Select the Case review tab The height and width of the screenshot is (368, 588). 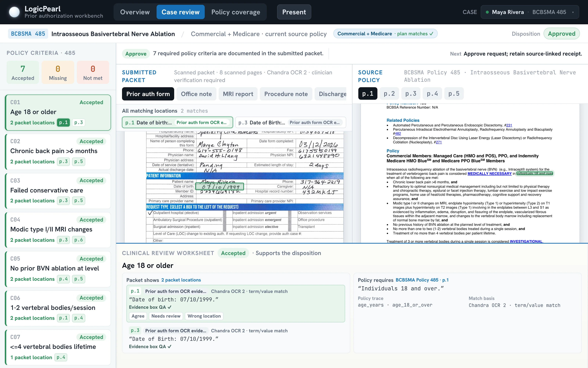pyautogui.click(x=180, y=12)
